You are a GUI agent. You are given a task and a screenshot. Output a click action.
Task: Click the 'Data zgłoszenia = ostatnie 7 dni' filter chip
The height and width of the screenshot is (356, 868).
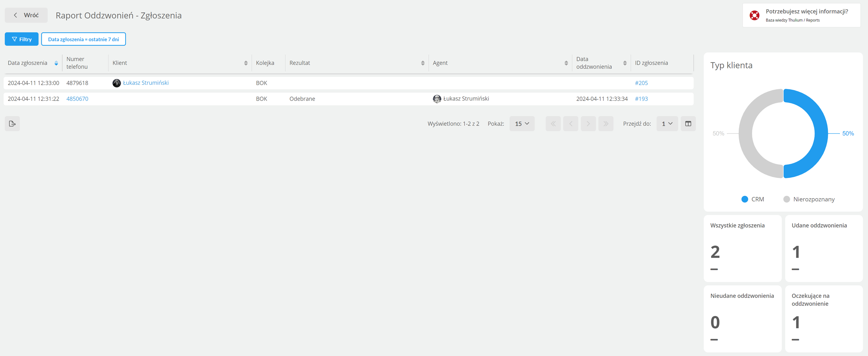pos(83,39)
